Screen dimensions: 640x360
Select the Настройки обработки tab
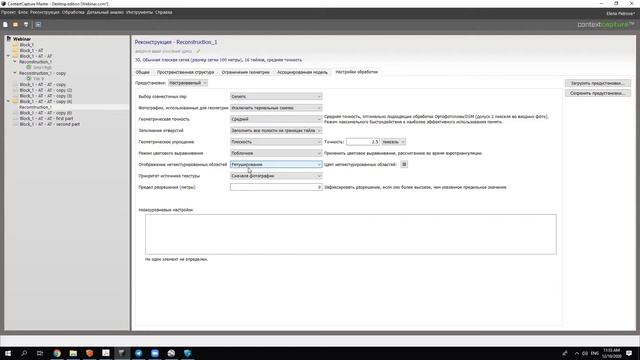356,72
